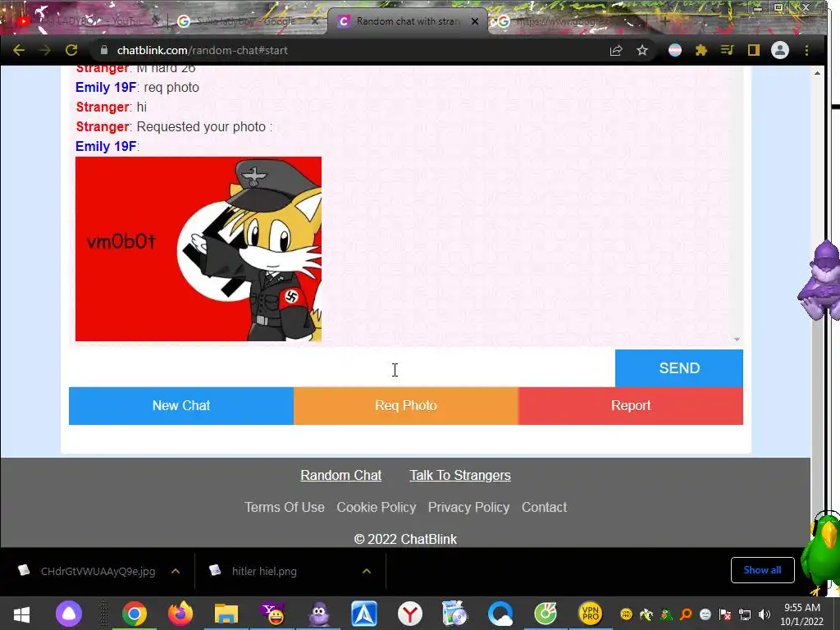
Task: Click the orange magnifier tray icon
Action: [686, 614]
